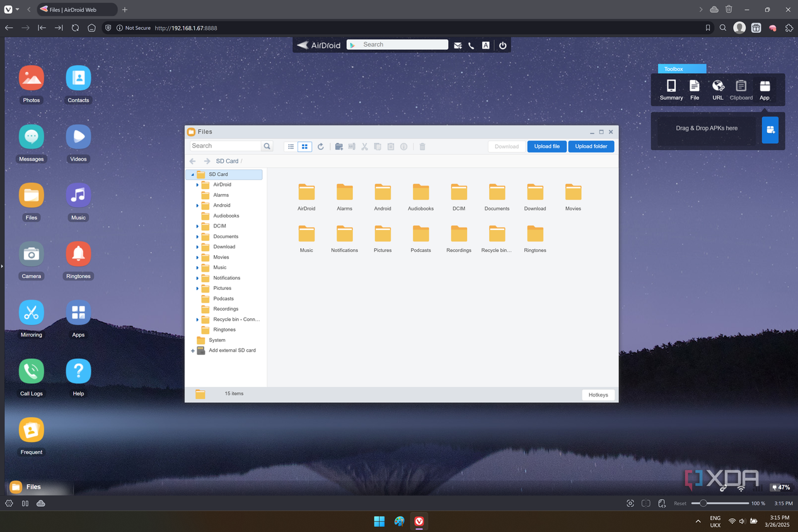Click the Windows Start button on taskbar
This screenshot has width=798, height=532.
click(379, 521)
